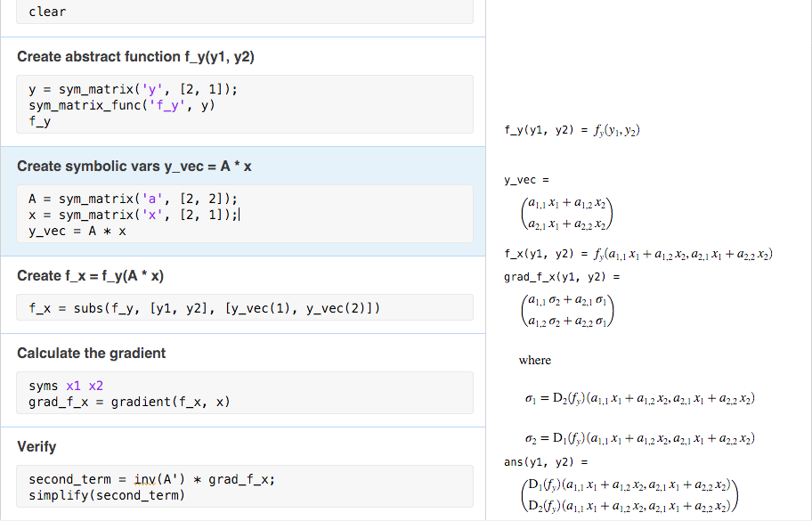Click the y_vec = A * x code line
Viewport: 812px width, 521px height.
pyautogui.click(x=76, y=230)
